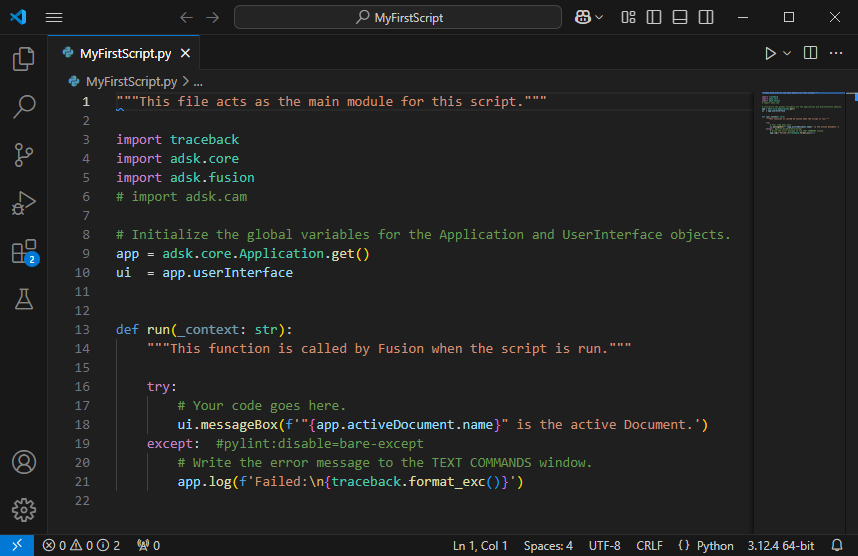Click the def run function name
This screenshot has width=858, height=556.
(x=158, y=329)
